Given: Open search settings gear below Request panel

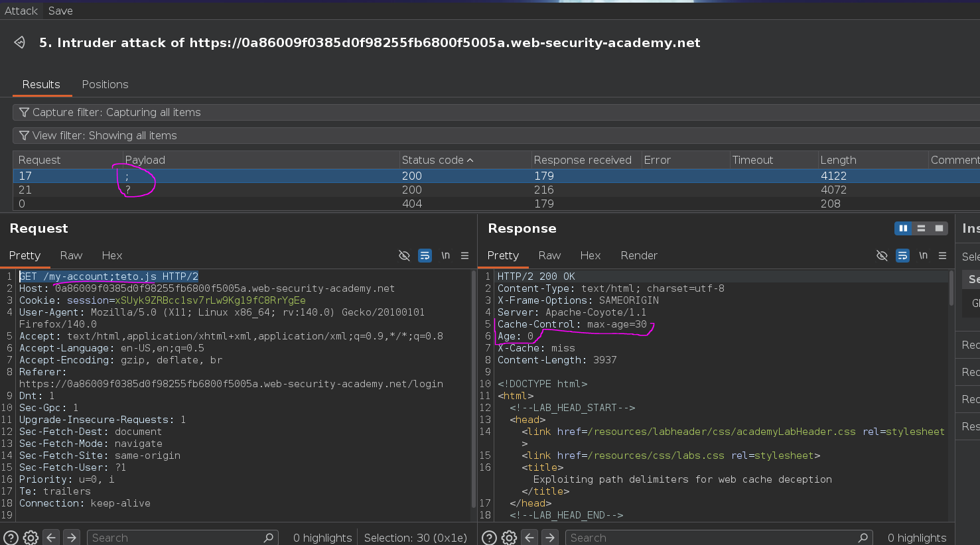Looking at the screenshot, I should (31, 538).
